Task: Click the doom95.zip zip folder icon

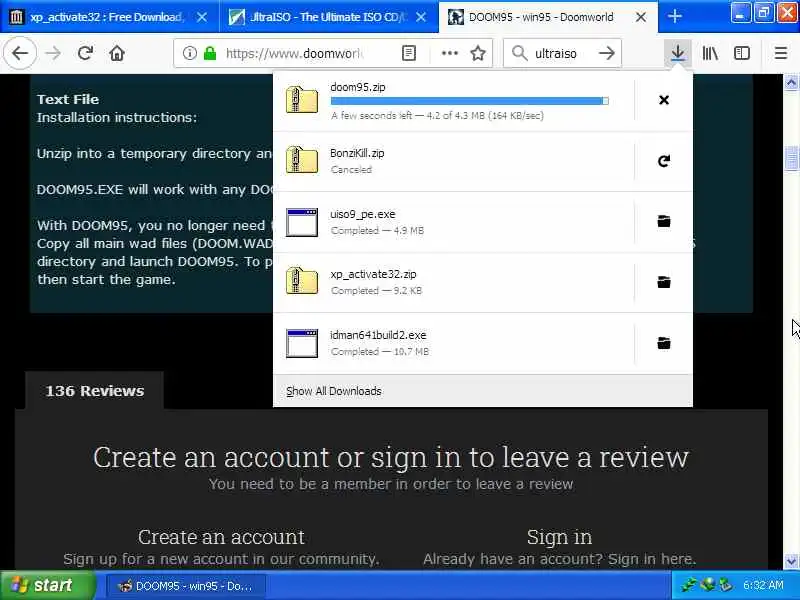Action: [302, 99]
